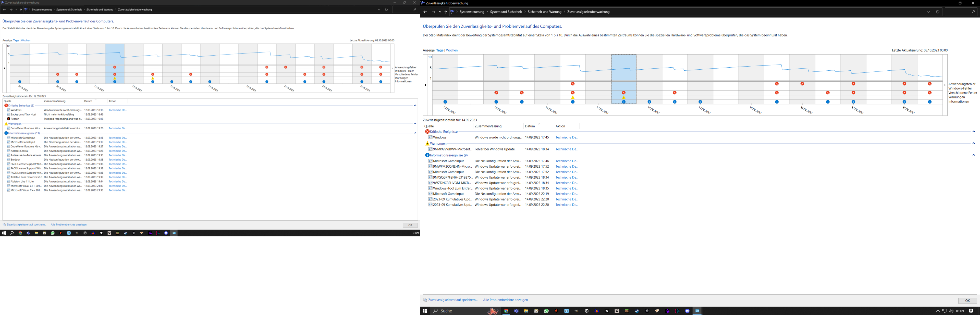Screen dimensions: 980x315
Task: Select Ableton Live 11 Lite row in left list
Action: [22, 181]
